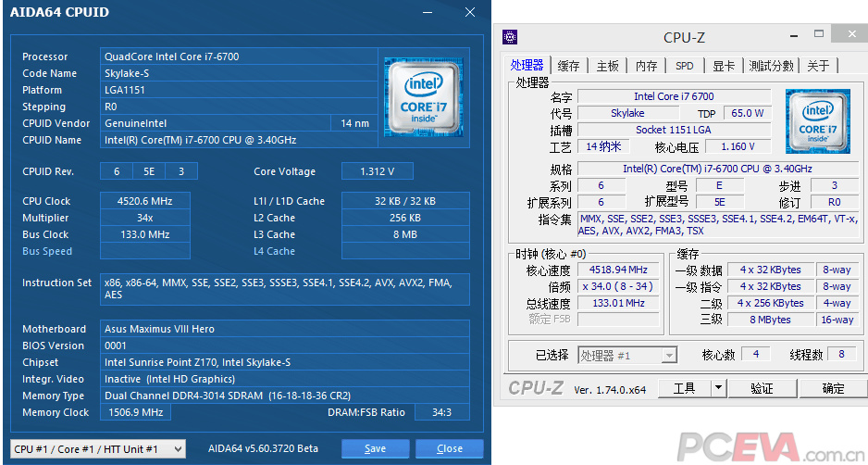Minimize the CPU-Z window

[796, 35]
